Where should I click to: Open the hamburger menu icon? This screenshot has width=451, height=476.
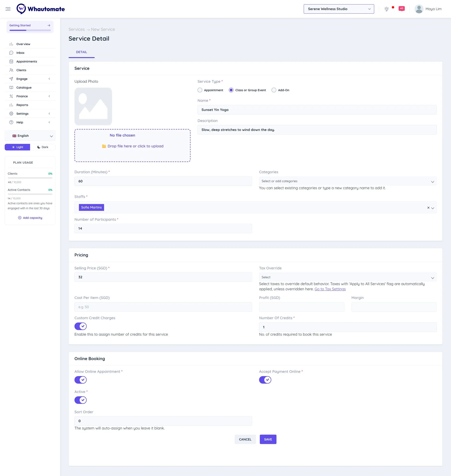coord(8,9)
